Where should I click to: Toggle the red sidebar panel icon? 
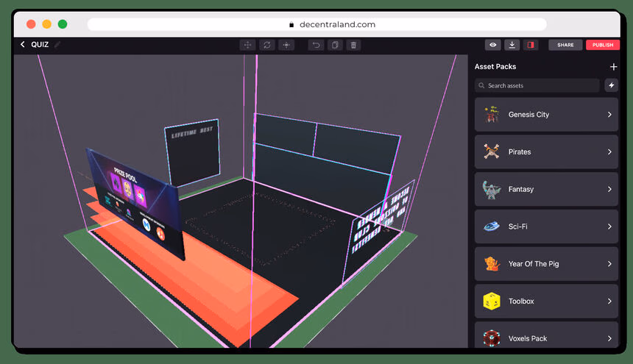point(531,45)
